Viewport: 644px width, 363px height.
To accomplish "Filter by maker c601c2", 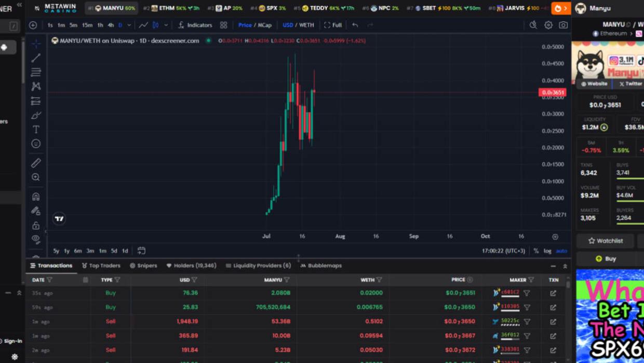I will tap(527, 293).
